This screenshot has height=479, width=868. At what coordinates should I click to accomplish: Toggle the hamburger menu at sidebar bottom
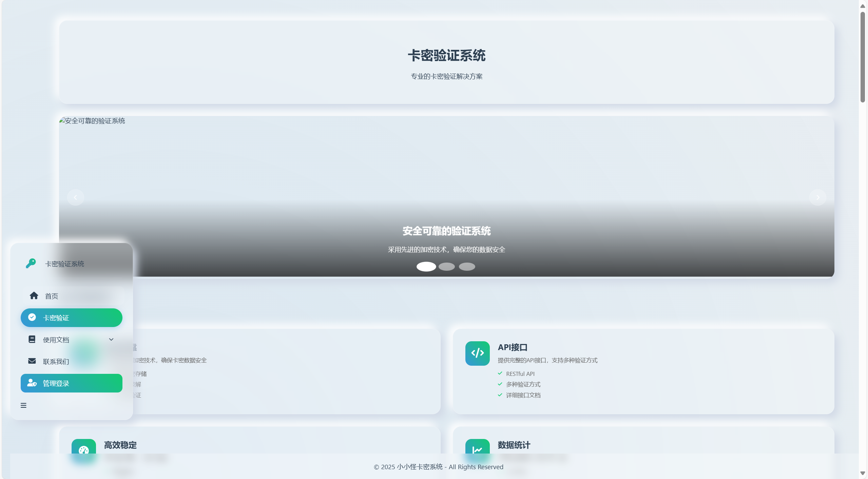point(23,405)
